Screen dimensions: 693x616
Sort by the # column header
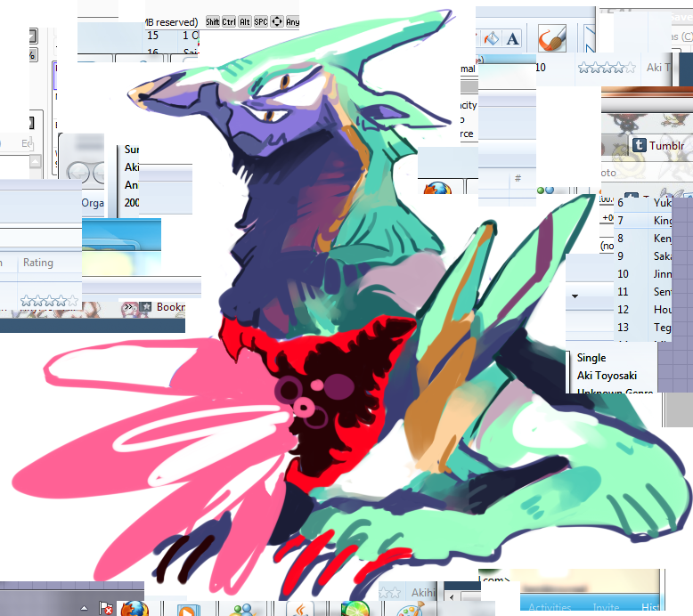point(518,178)
